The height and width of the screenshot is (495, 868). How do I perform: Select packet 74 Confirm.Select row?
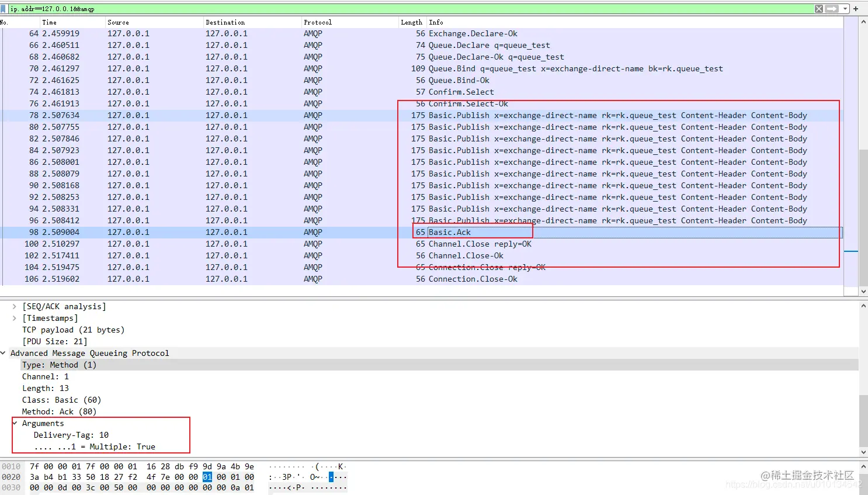point(422,92)
